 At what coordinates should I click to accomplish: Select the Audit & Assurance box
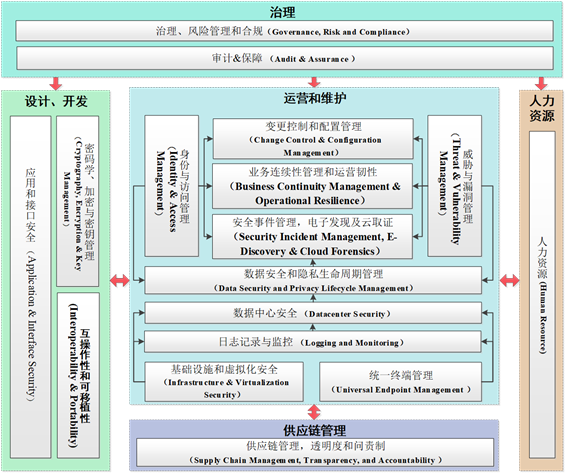click(x=284, y=58)
